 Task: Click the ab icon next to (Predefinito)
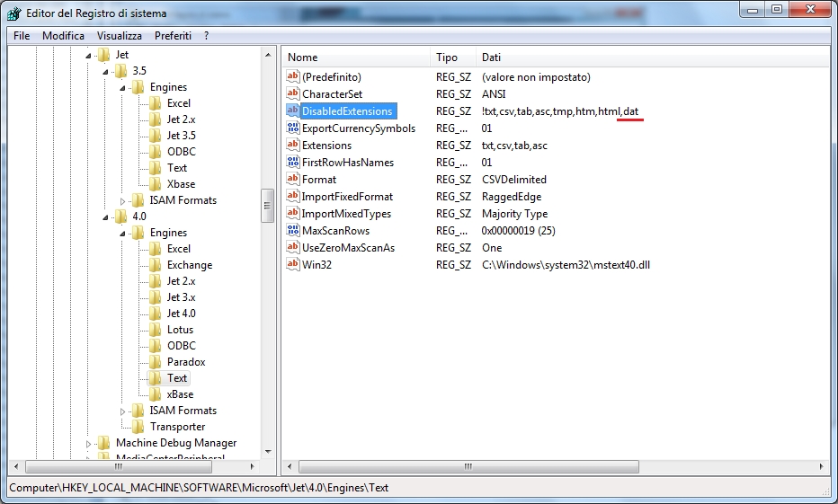click(x=293, y=76)
